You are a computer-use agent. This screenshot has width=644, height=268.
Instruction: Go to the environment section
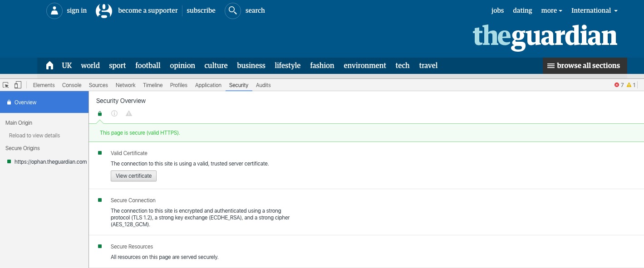[x=365, y=66]
